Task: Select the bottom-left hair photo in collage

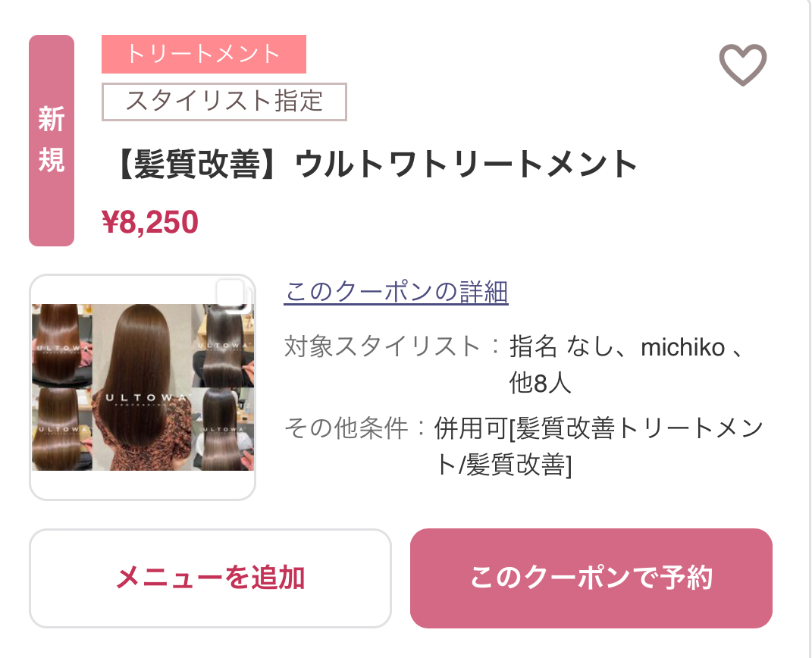Action: (62, 429)
